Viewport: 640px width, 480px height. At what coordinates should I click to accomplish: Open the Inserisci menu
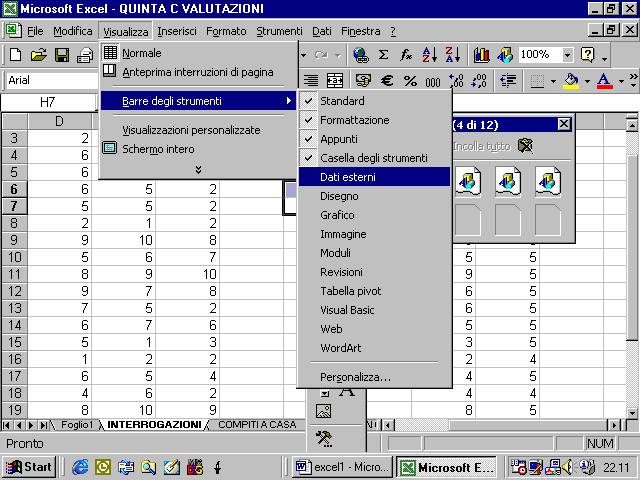(x=177, y=31)
